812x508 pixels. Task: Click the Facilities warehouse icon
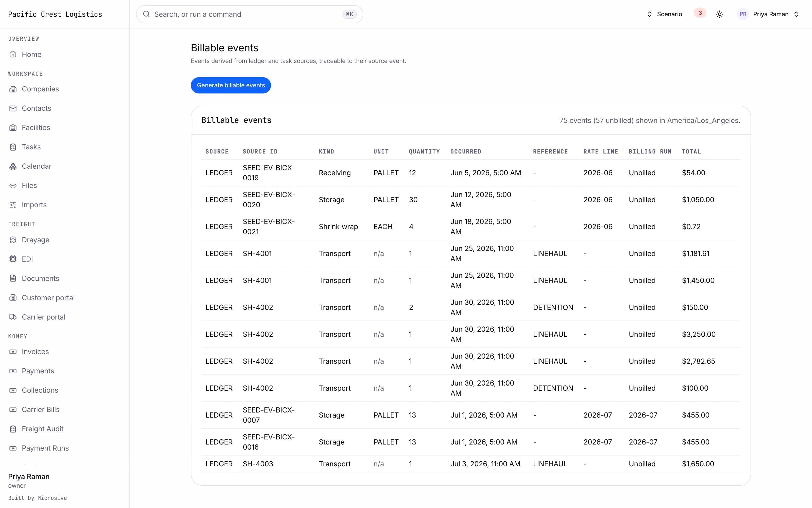[x=13, y=128]
